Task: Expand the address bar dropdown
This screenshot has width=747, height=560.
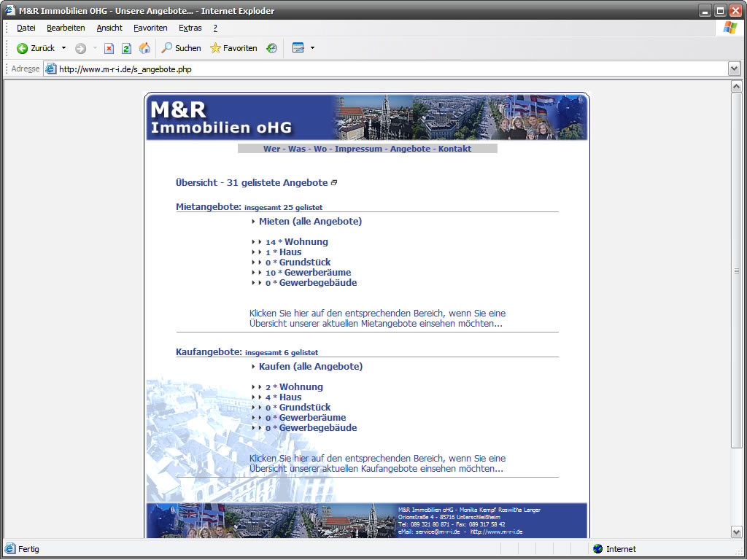Action: pyautogui.click(x=734, y=69)
